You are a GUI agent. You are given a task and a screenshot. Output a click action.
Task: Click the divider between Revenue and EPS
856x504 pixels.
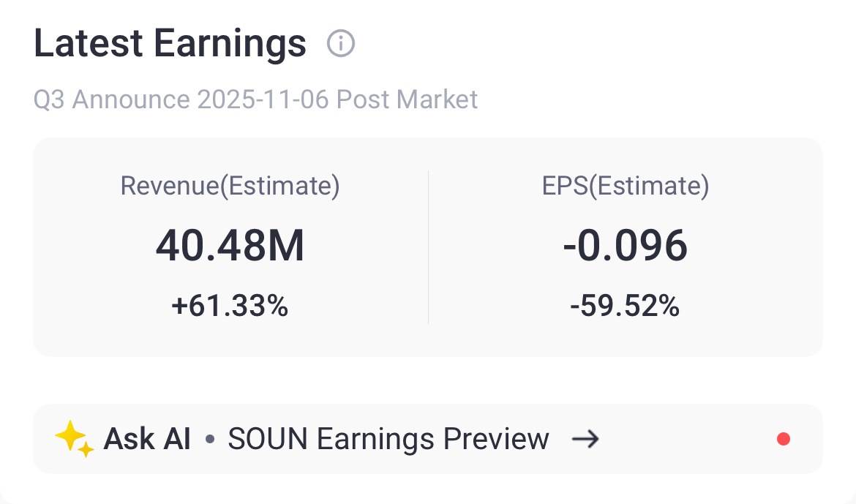[x=428, y=247]
